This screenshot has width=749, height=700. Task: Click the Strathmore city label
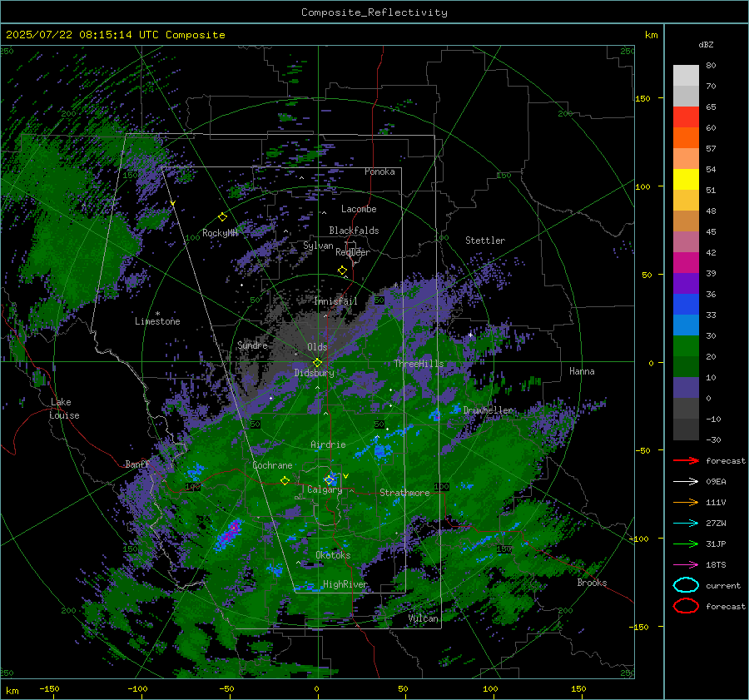[404, 493]
